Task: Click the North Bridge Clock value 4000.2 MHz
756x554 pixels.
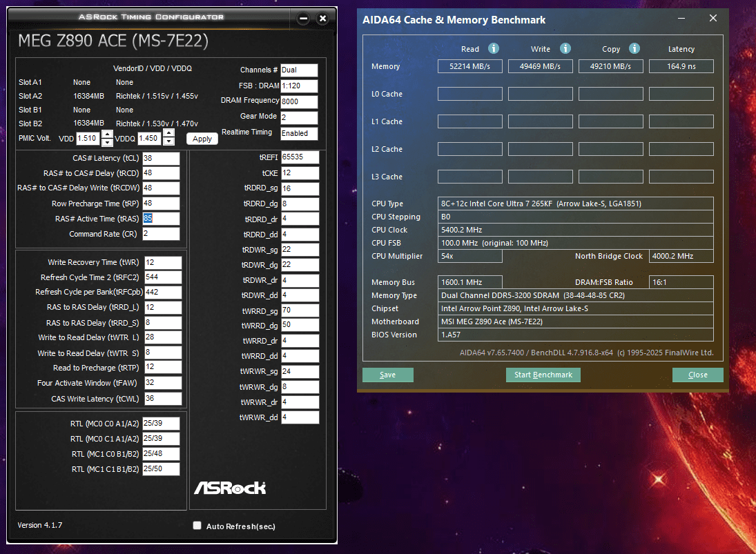Action: [x=681, y=256]
